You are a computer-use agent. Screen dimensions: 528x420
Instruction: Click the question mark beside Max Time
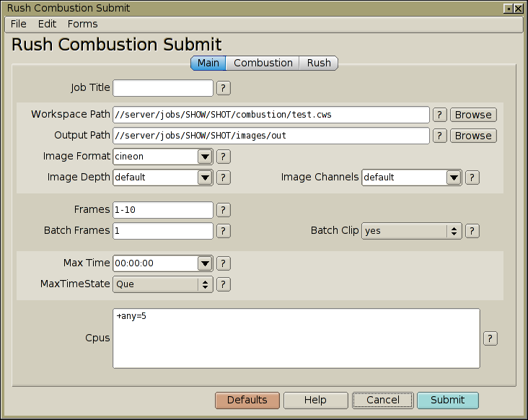tap(224, 263)
